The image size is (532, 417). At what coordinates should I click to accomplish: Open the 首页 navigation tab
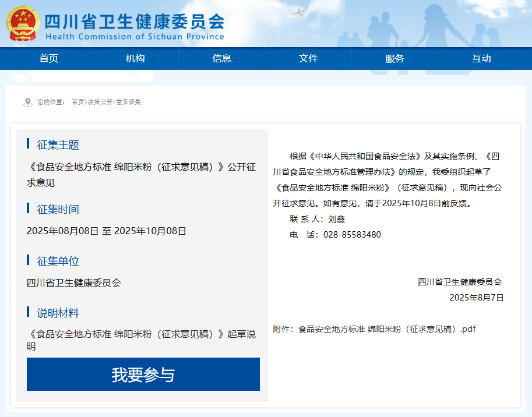coord(49,58)
